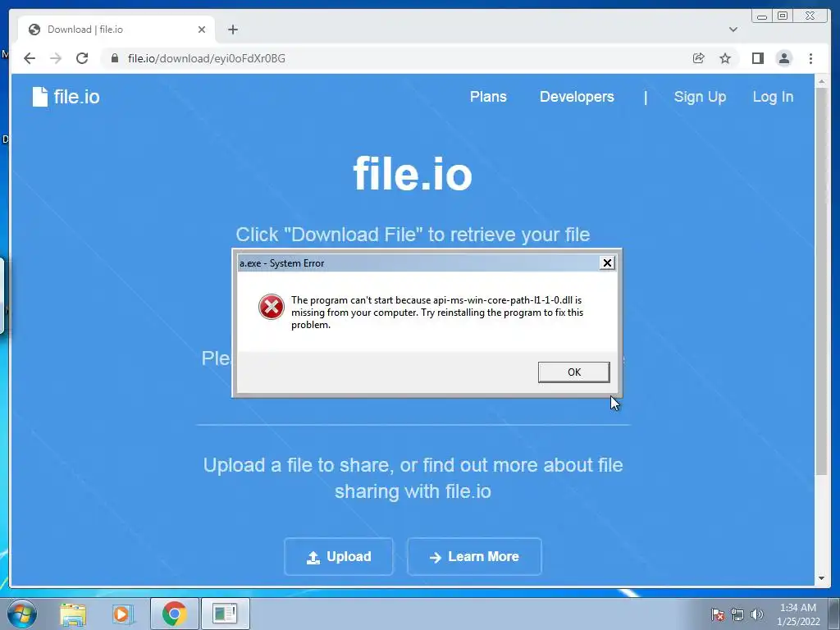
Task: Click the red error icon in dialog
Action: [x=272, y=307]
